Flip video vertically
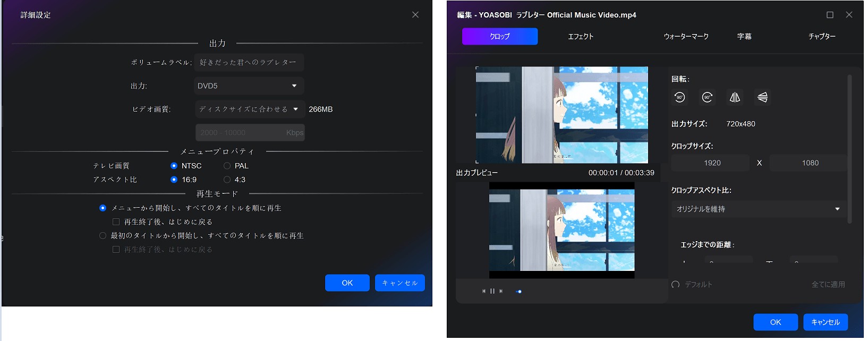 tap(762, 97)
